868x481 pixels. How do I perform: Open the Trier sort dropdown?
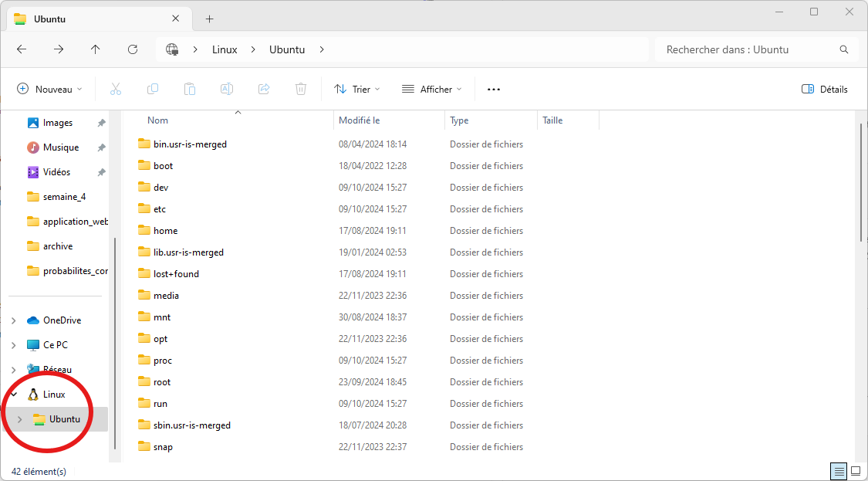click(x=357, y=90)
